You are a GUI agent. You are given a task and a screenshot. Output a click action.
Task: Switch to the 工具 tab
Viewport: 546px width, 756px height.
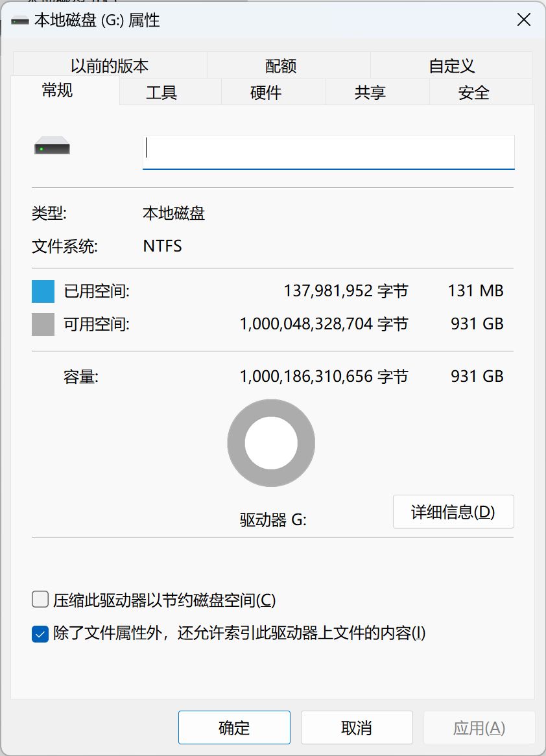(161, 93)
